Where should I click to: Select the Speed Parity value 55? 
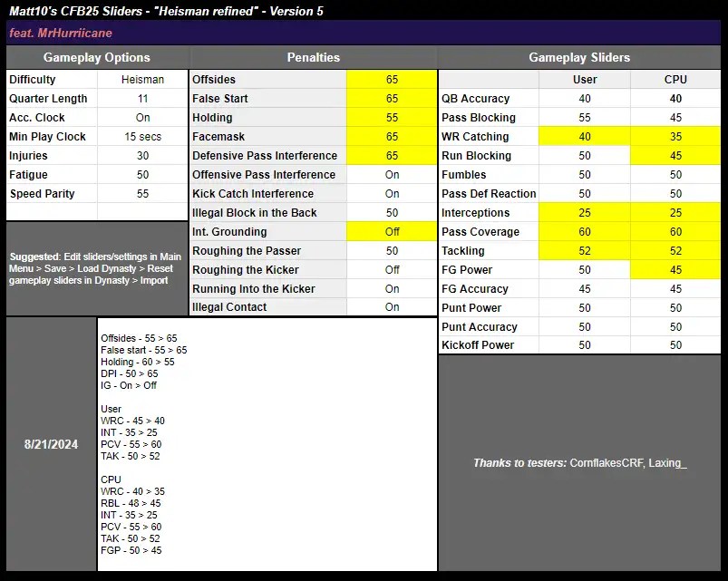[142, 193]
